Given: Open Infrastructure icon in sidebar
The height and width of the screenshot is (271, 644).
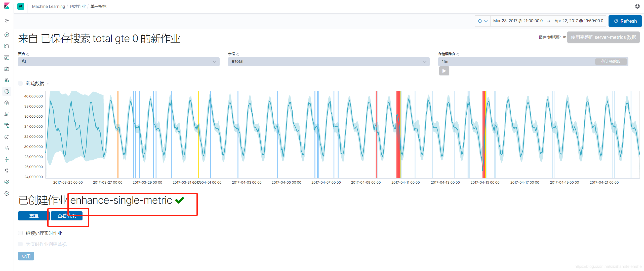Looking at the screenshot, I should 7,103.
